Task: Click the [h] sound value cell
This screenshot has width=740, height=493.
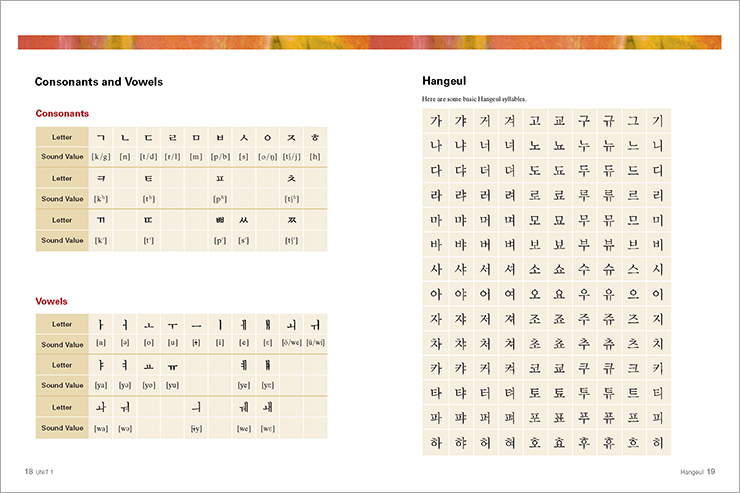Action: click(315, 157)
